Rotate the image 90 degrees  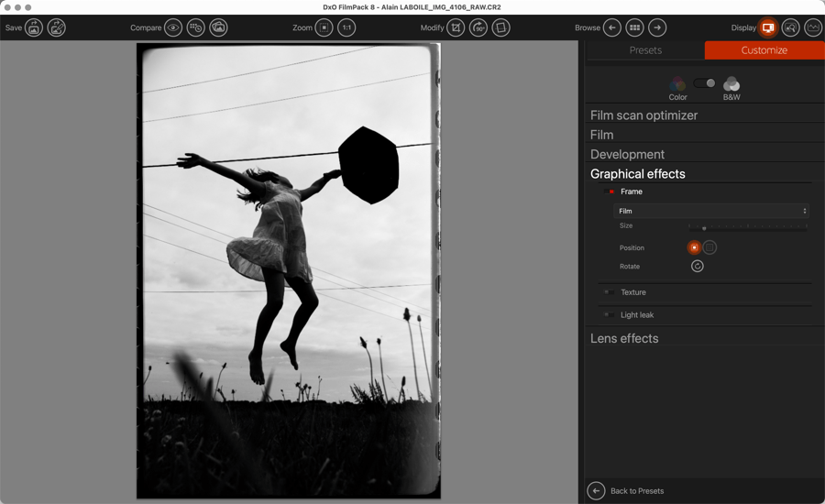[x=478, y=28]
